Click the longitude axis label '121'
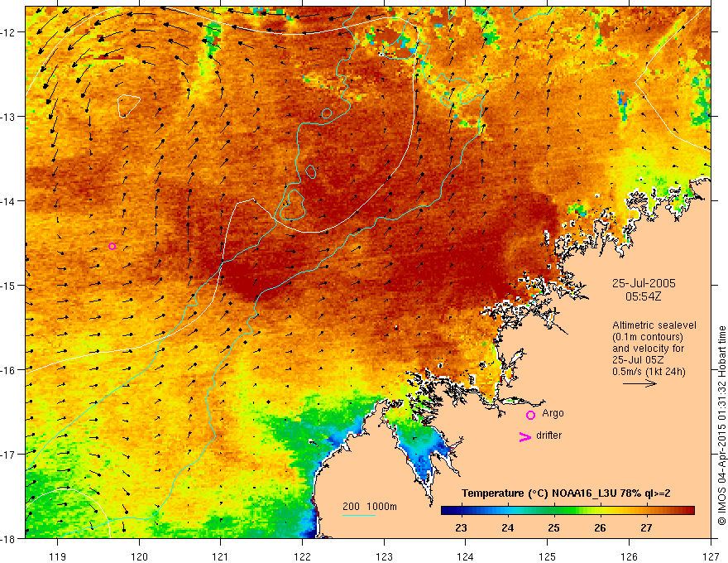The width and height of the screenshot is (728, 563). coord(221,556)
